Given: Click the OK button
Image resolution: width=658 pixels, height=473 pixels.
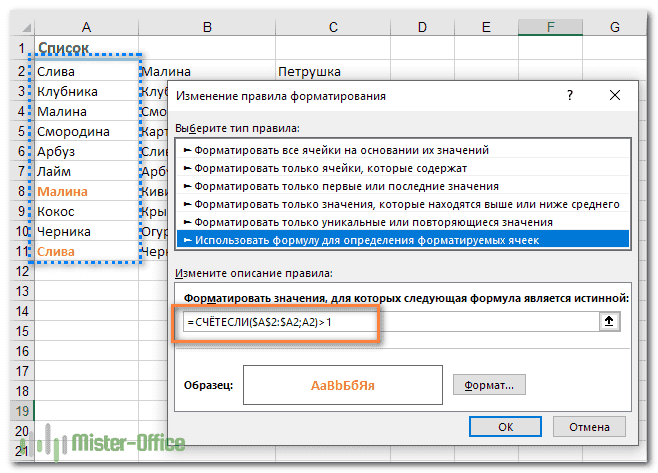Looking at the screenshot, I should click(505, 427).
